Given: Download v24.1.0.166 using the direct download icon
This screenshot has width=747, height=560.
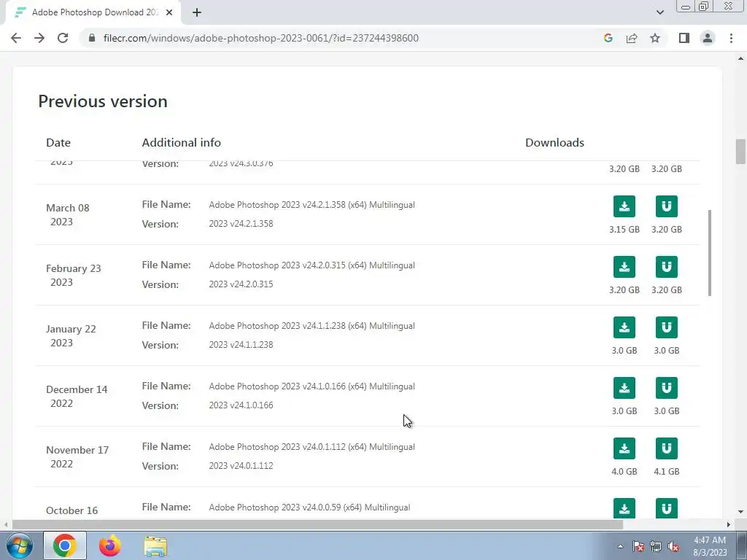Looking at the screenshot, I should tap(624, 388).
